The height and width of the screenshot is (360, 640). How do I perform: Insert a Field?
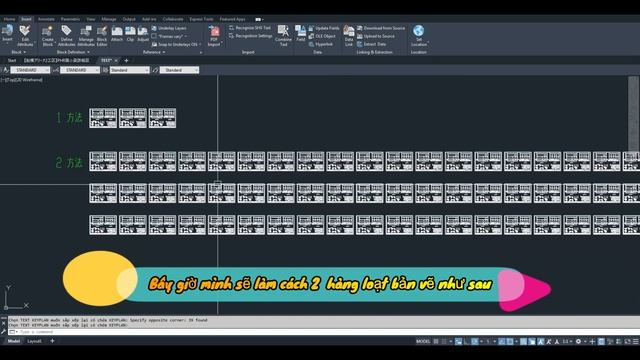click(x=300, y=33)
